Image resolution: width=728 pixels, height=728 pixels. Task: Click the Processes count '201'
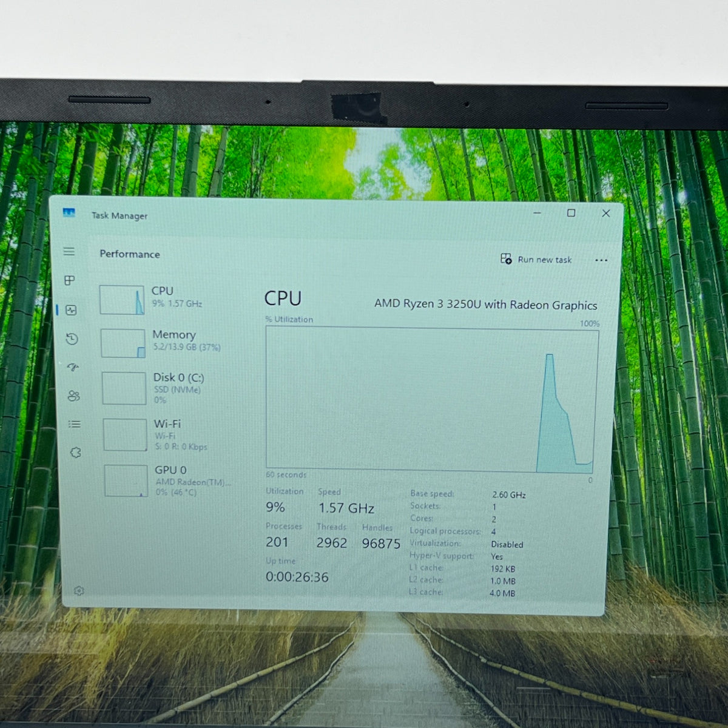[277, 542]
